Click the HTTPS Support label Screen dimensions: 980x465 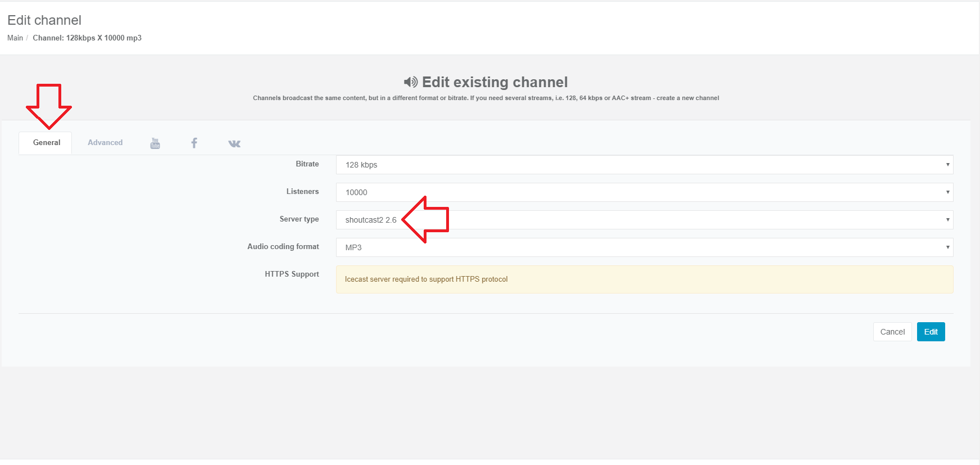pos(292,274)
